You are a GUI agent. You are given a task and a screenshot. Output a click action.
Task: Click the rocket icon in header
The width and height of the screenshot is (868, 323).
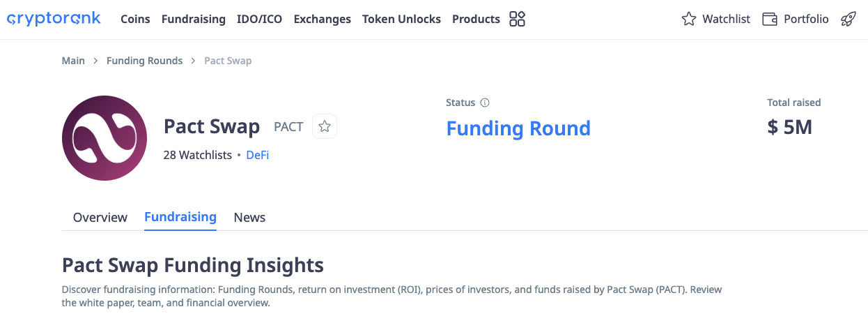click(848, 20)
